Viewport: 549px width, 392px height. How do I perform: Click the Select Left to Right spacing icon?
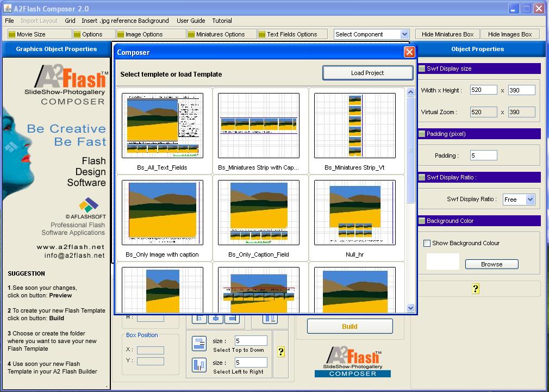point(199,365)
